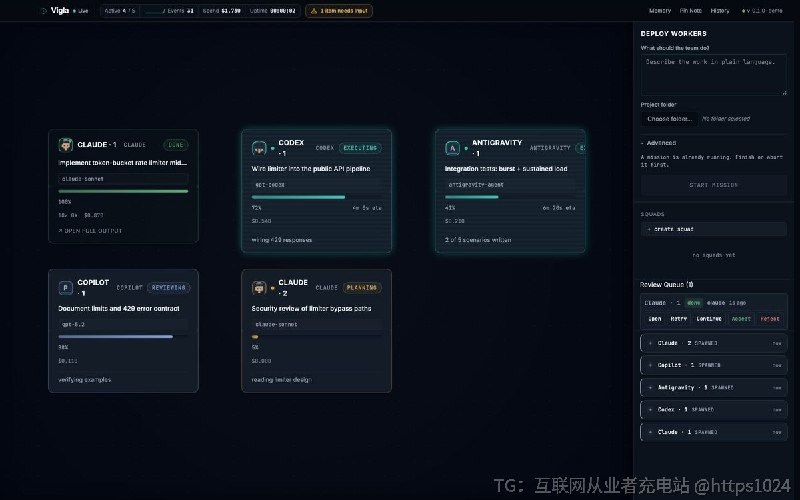Click the '2 of 5 scenarios written' status text
The width and height of the screenshot is (800, 500).
(x=478, y=240)
